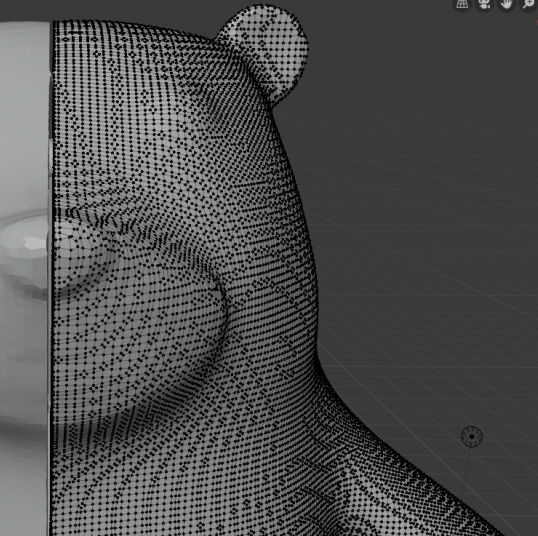538x536 pixels.
Task: Toggle perspective/orthographic view grid icon
Action: [462, 4]
